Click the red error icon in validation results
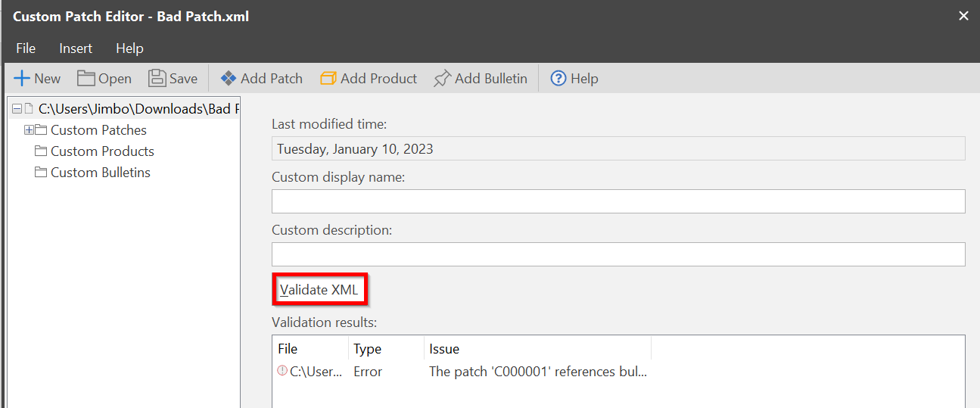980x408 pixels. [x=282, y=371]
